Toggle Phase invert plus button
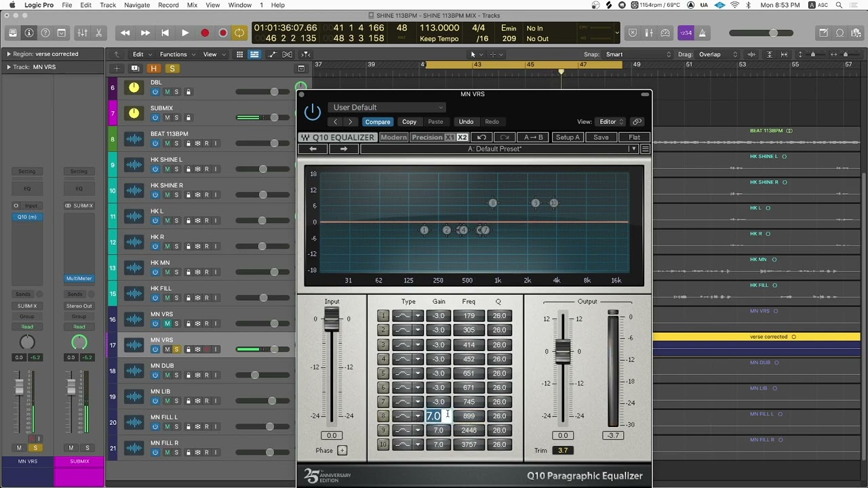Screen dimensions: 868x488 click(342, 451)
